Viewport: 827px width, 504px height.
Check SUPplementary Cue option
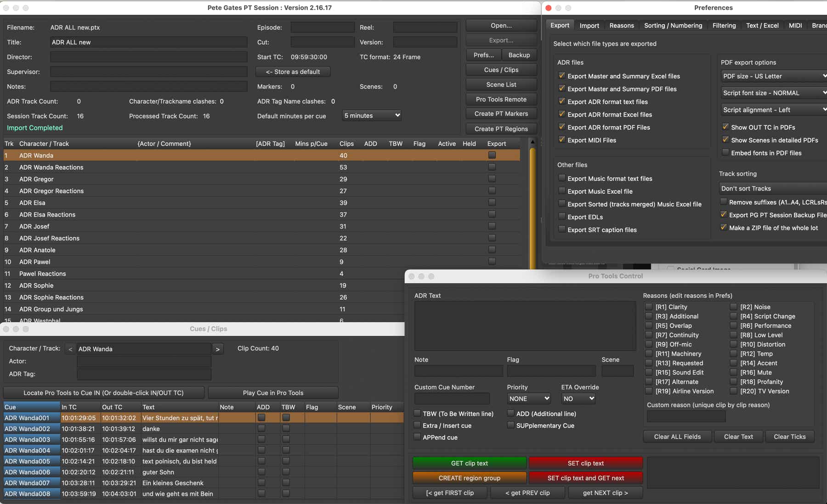[510, 426]
